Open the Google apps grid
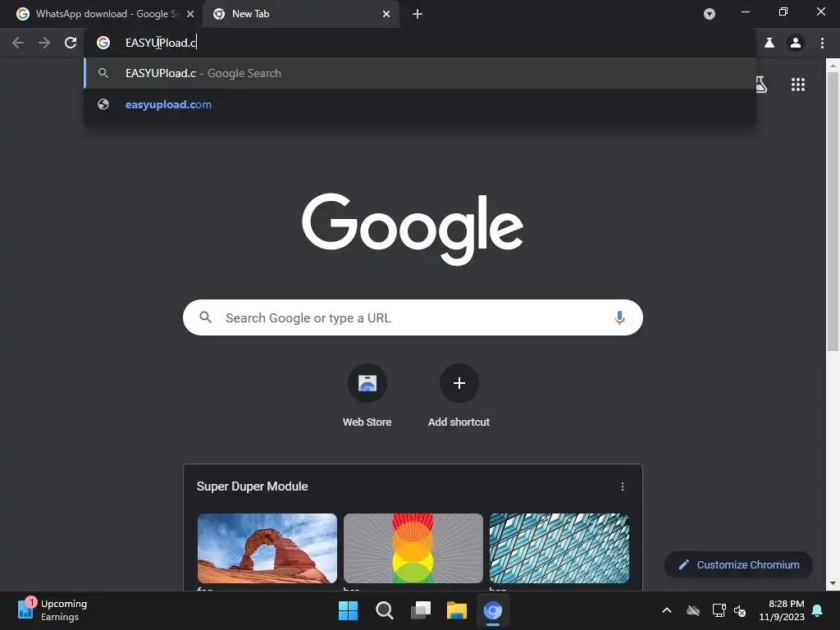The height and width of the screenshot is (630, 840). (798, 84)
